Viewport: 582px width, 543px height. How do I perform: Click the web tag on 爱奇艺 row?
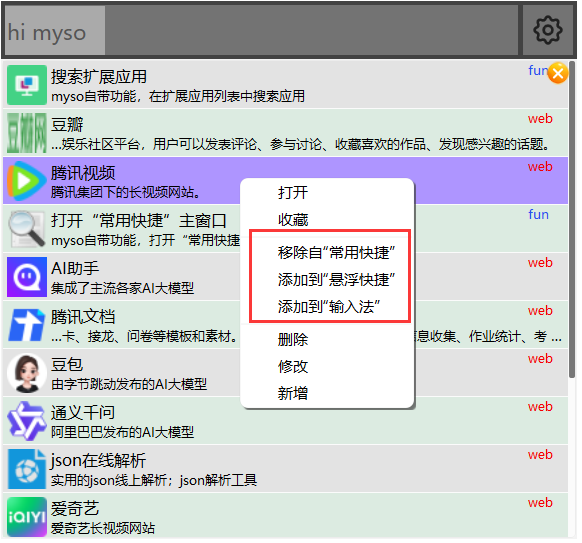(x=540, y=503)
